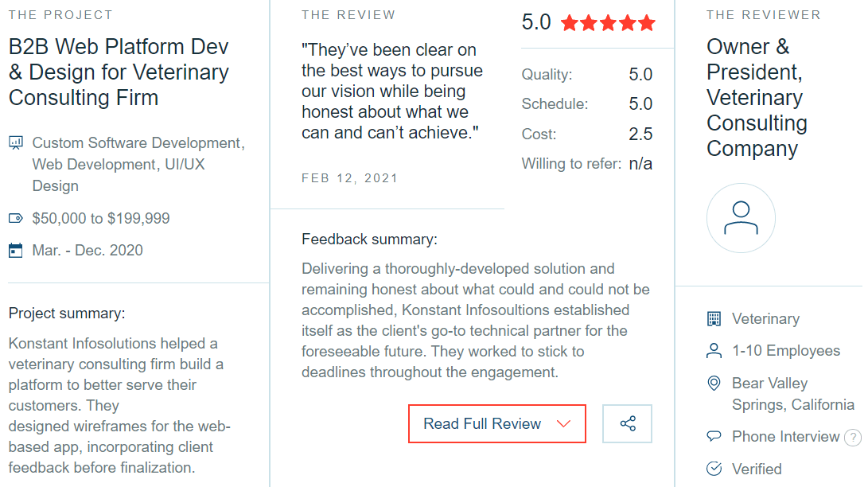Click the Verified checkmark icon

point(714,469)
